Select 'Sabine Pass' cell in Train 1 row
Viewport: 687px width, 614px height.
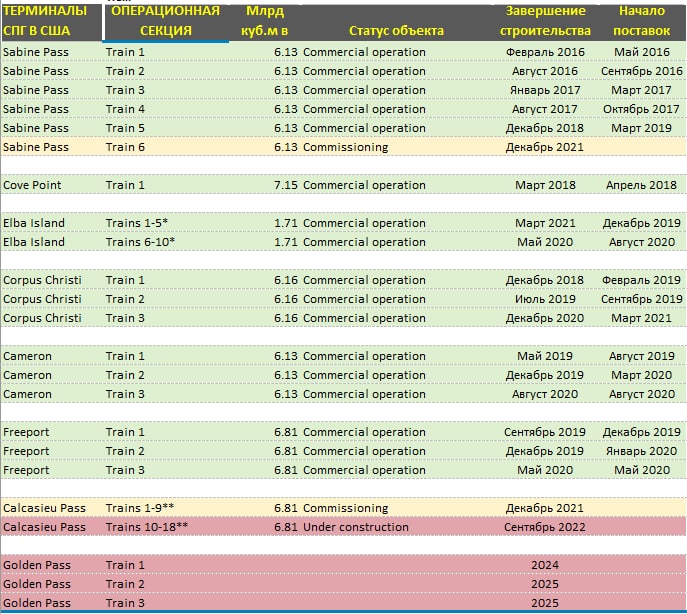36,52
